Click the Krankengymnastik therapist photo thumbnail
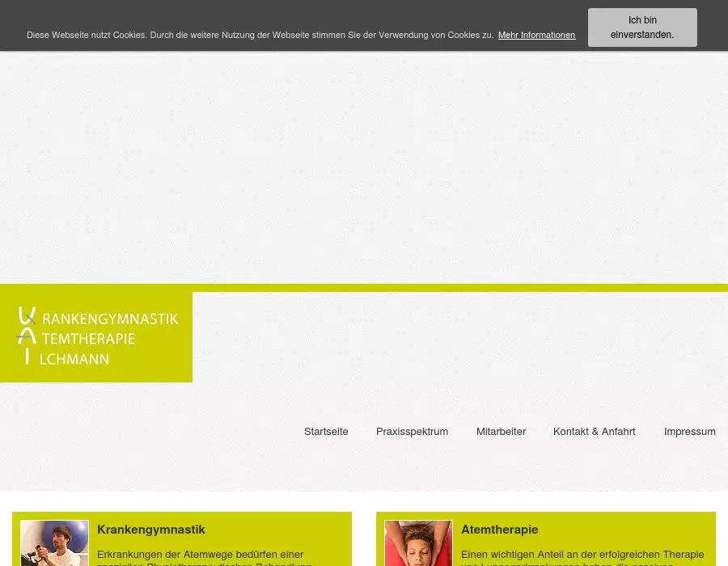This screenshot has width=728, height=566. pyautogui.click(x=54, y=543)
